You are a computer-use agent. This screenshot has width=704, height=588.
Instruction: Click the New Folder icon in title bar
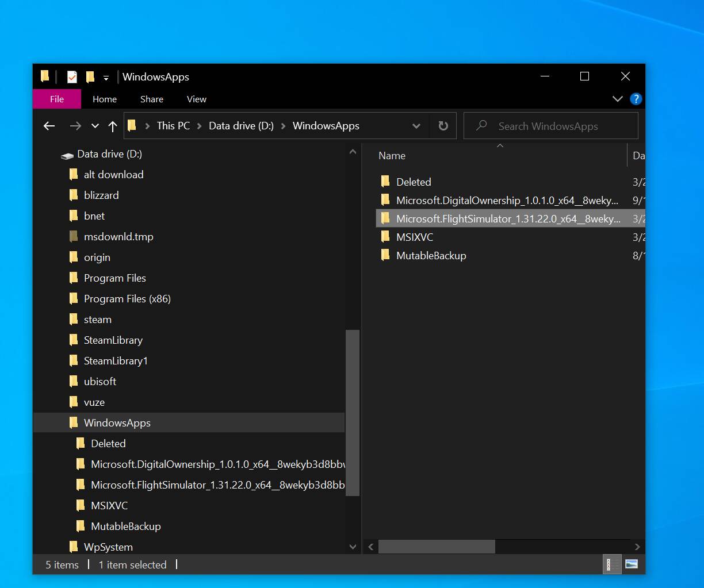pyautogui.click(x=90, y=76)
